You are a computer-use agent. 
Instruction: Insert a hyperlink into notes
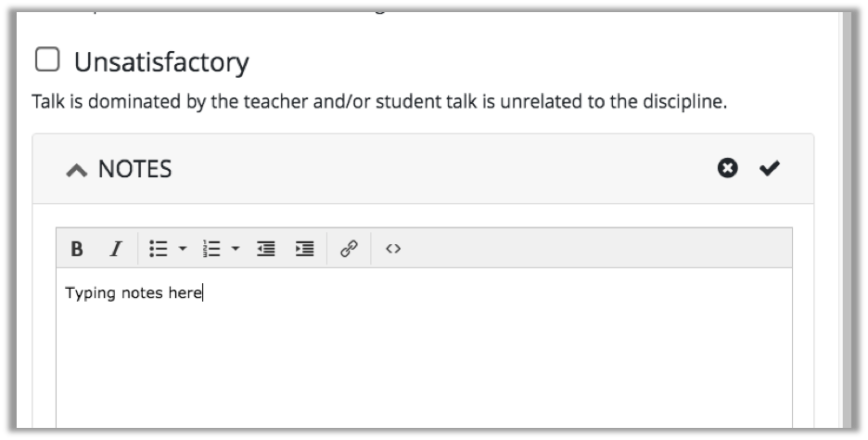(349, 248)
